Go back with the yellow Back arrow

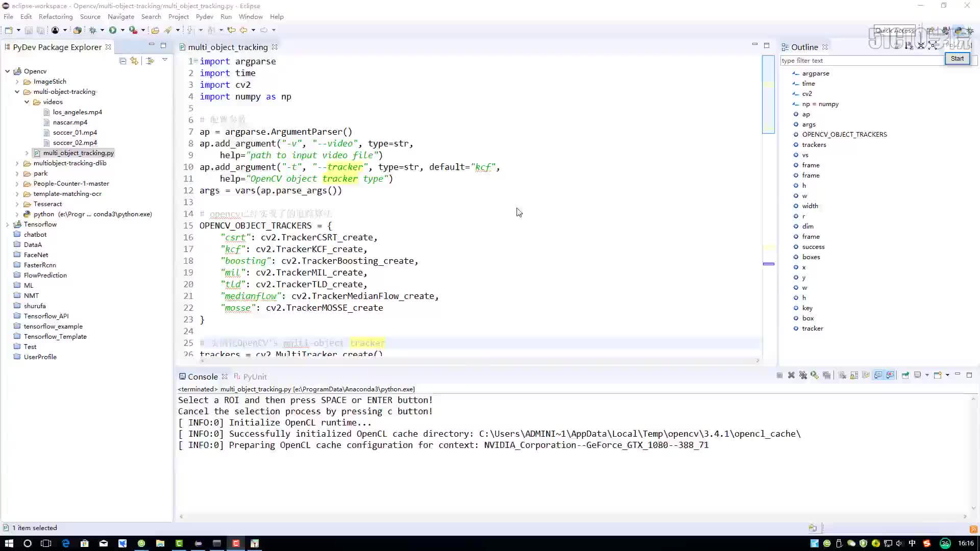(x=243, y=30)
